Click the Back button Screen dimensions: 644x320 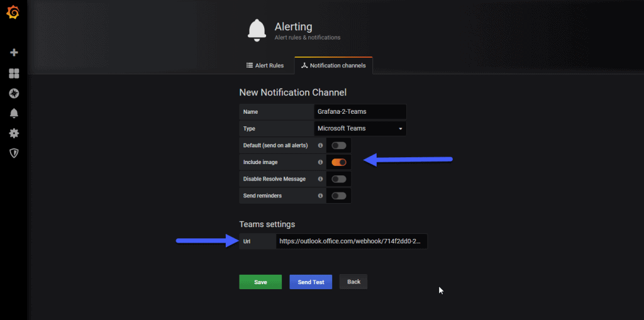click(x=353, y=282)
